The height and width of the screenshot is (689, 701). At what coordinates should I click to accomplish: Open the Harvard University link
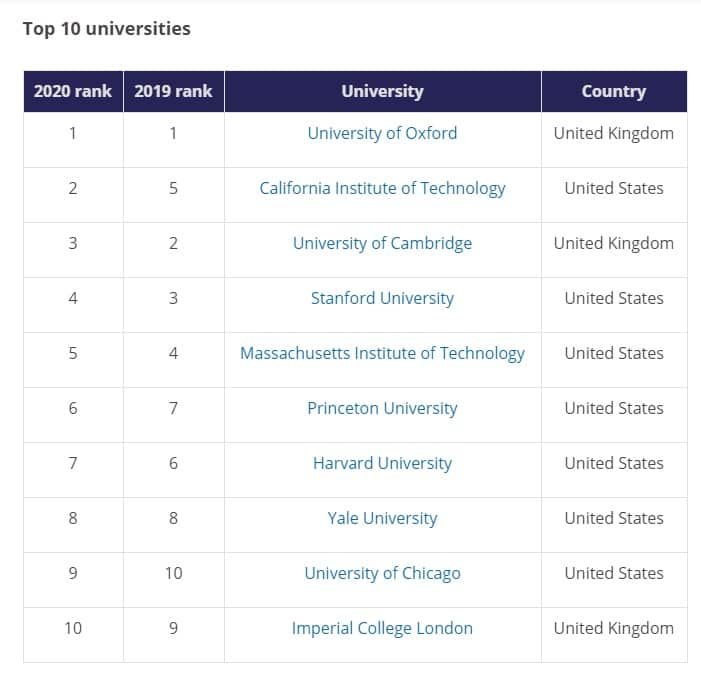pos(382,463)
